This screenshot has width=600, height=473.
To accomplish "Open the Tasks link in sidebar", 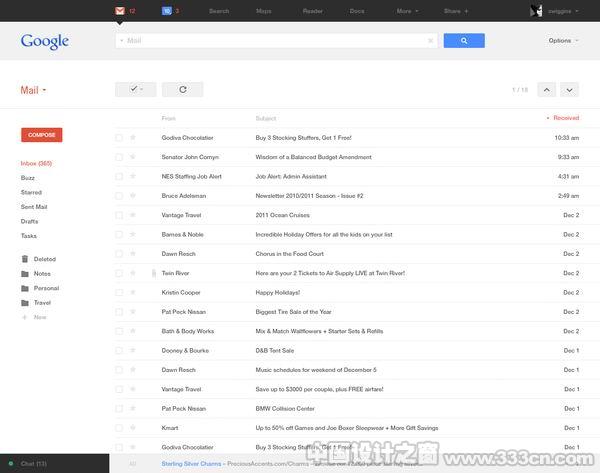I will 29,236.
